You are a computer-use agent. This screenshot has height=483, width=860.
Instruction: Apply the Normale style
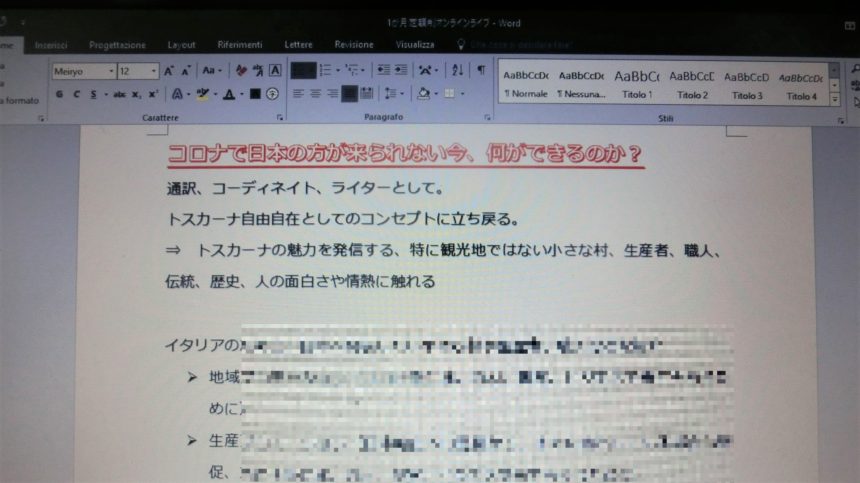(x=526, y=84)
